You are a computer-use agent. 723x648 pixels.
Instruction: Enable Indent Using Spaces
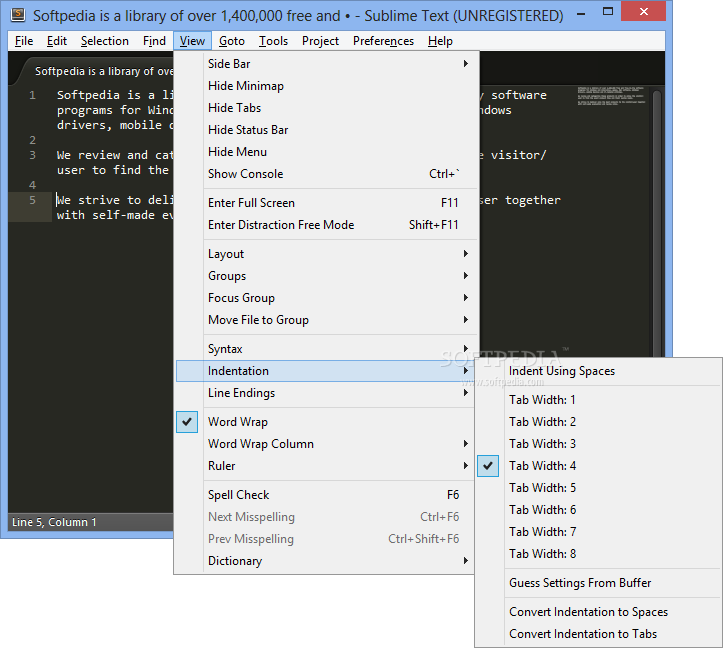pyautogui.click(x=598, y=371)
